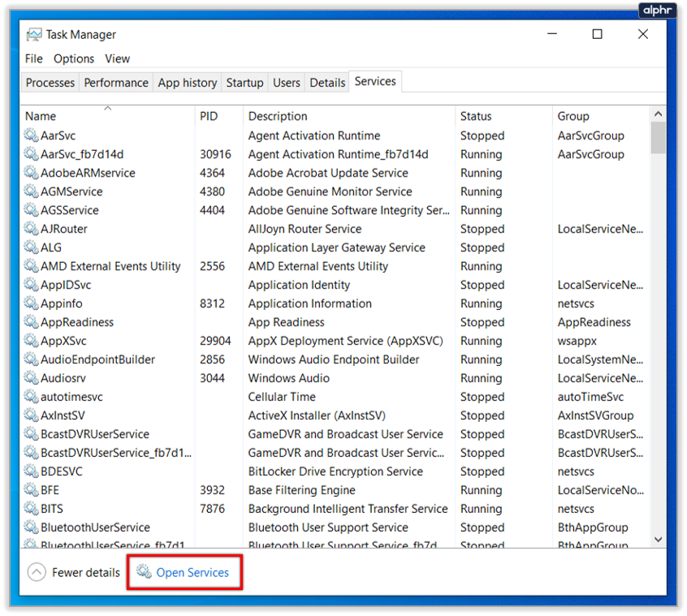The image size is (687, 616).
Task: Select 'Adobe Acrobat Update Service' description
Action: (x=328, y=173)
